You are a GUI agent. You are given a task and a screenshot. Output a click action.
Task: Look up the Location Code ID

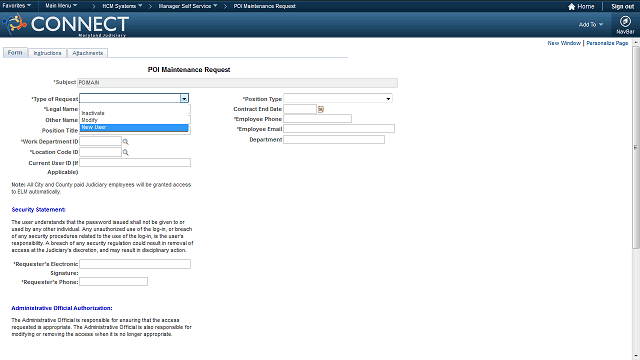[126, 152]
